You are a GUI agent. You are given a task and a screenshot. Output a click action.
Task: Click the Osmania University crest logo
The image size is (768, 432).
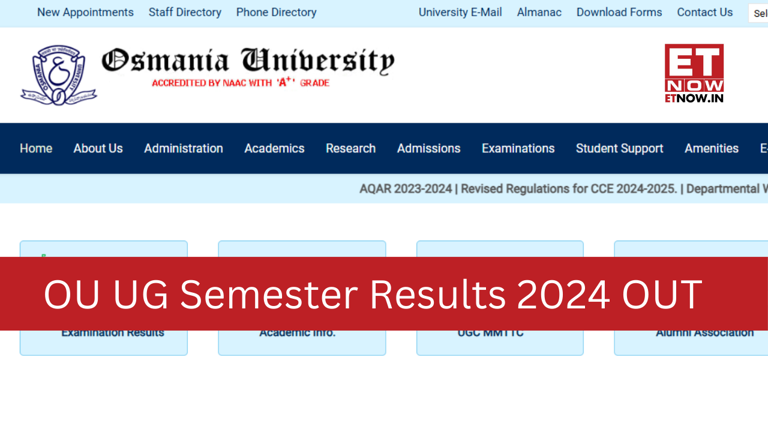58,75
